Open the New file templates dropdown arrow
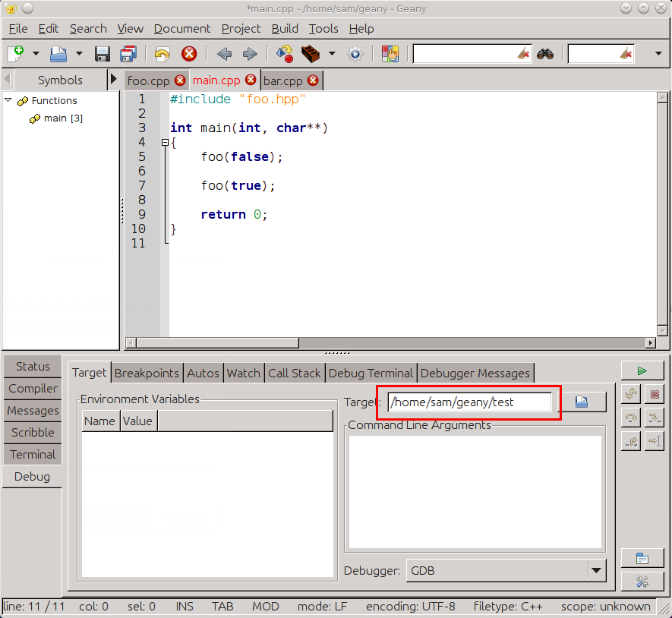 pyautogui.click(x=36, y=54)
